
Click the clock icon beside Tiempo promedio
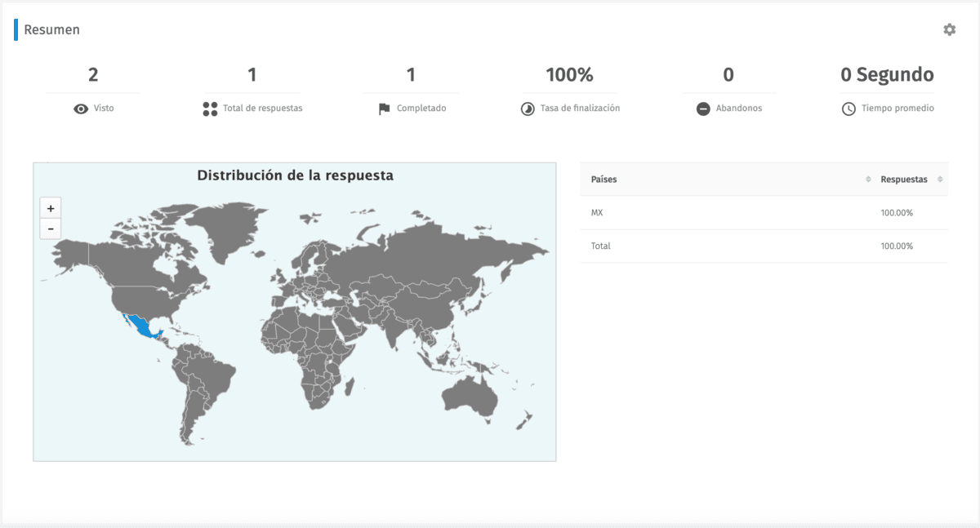pyautogui.click(x=849, y=109)
